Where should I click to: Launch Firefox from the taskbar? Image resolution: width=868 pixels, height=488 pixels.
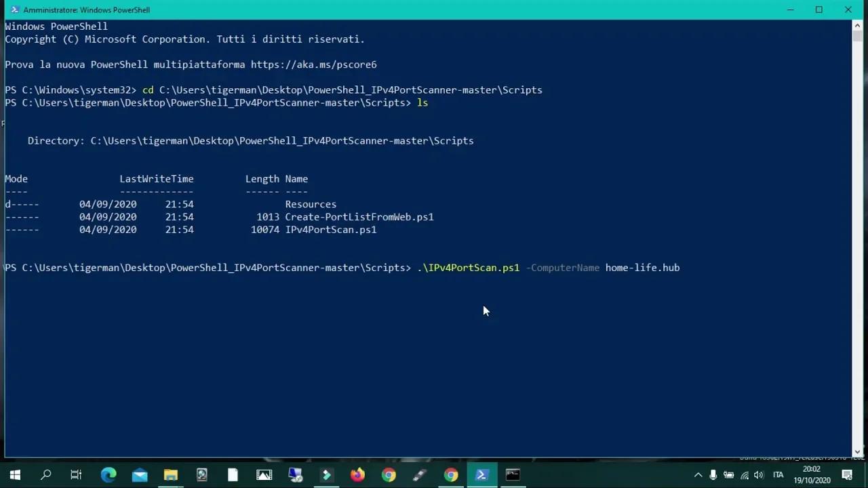point(357,474)
